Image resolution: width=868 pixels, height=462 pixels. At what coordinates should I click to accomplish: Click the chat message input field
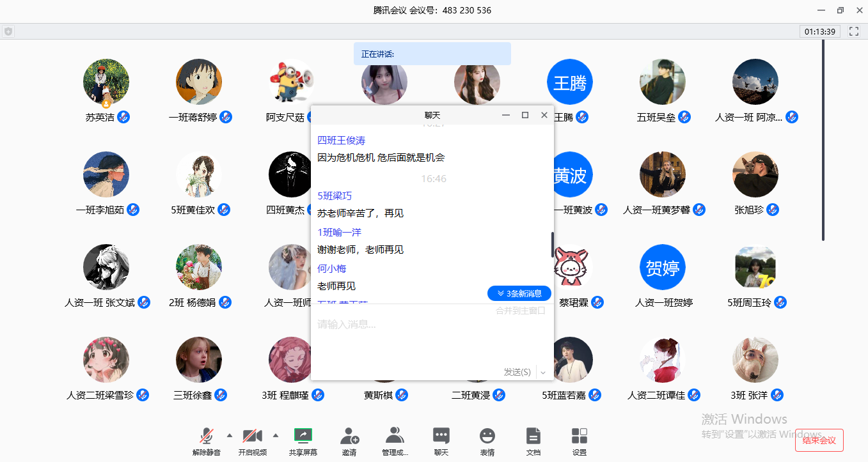pos(432,335)
